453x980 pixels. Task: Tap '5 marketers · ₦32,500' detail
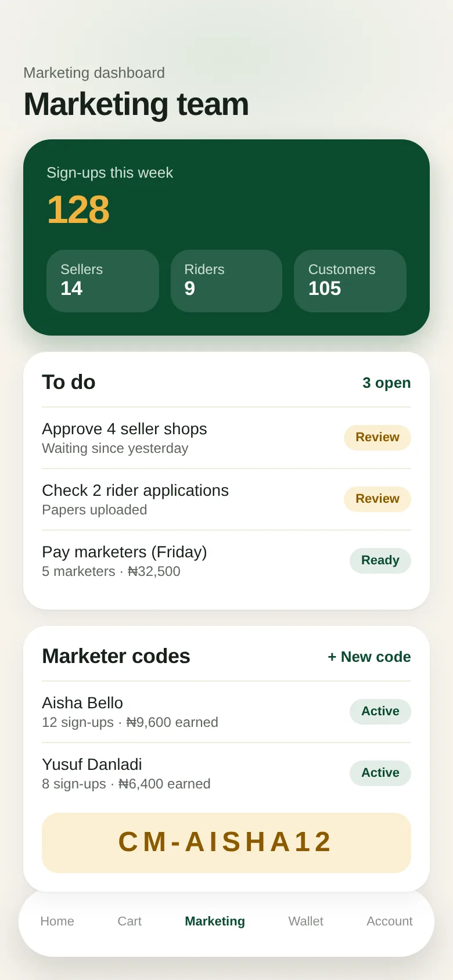[111, 571]
